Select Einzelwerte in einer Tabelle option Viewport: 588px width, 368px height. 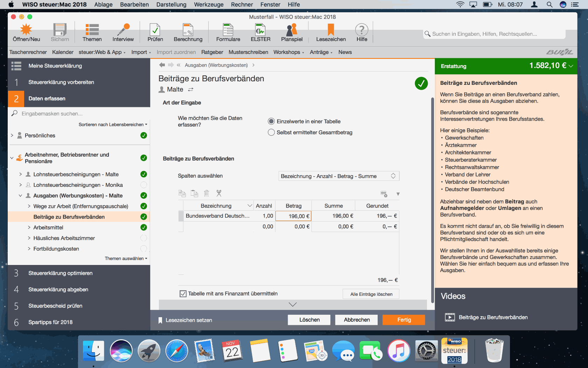point(271,121)
